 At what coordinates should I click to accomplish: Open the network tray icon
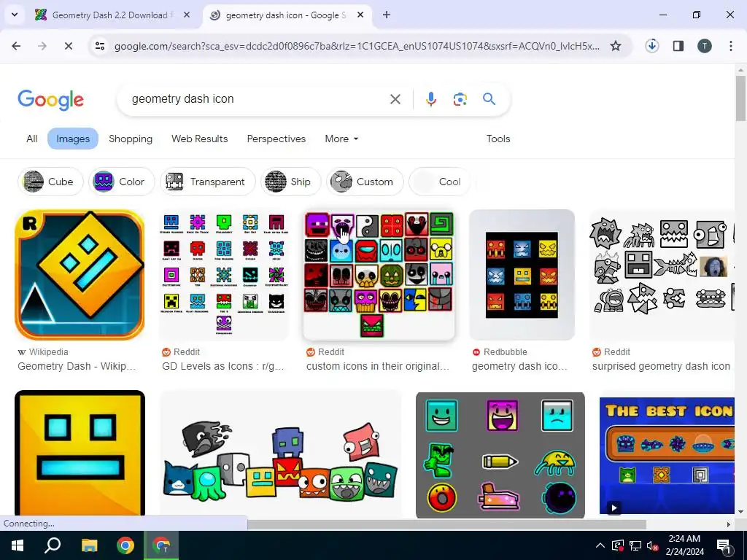click(x=635, y=545)
